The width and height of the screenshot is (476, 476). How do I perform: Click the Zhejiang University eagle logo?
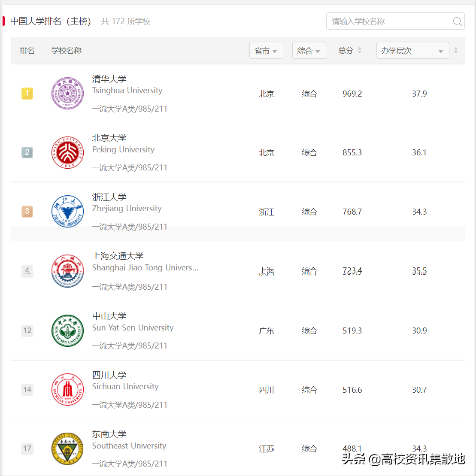[67, 212]
